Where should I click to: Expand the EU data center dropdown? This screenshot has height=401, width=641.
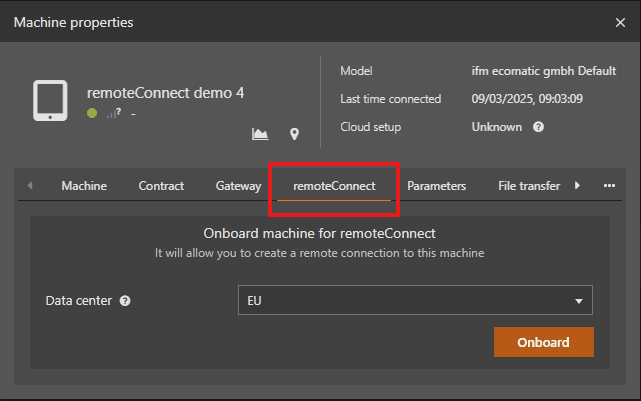(415, 300)
